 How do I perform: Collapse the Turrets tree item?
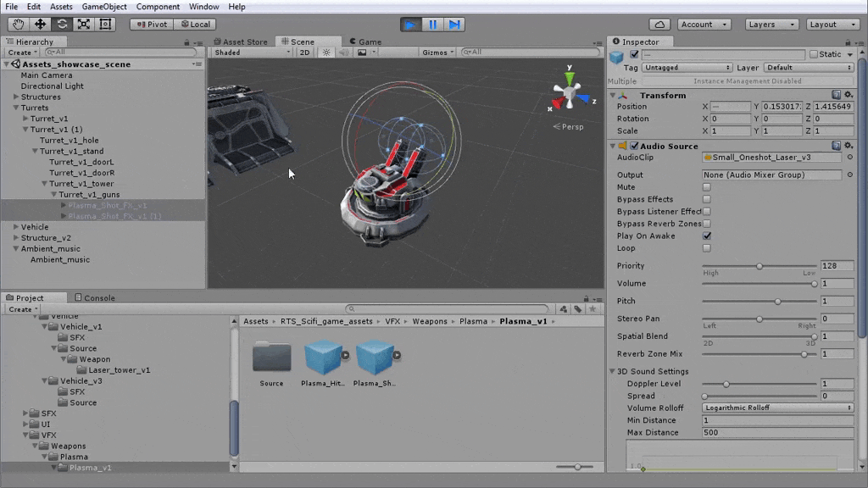click(16, 108)
